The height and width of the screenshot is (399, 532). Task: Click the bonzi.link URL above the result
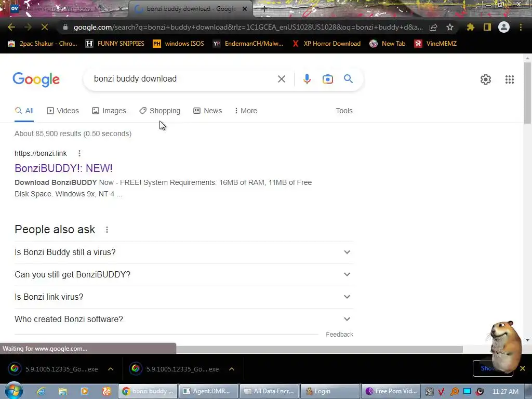pos(41,153)
